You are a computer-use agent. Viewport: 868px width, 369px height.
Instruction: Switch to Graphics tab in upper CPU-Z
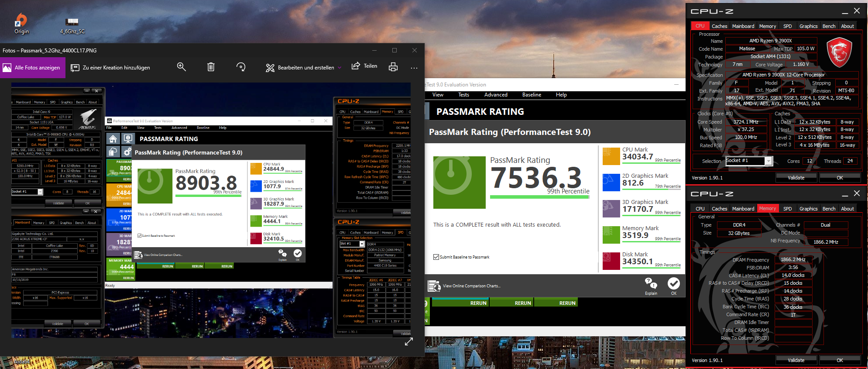point(808,26)
